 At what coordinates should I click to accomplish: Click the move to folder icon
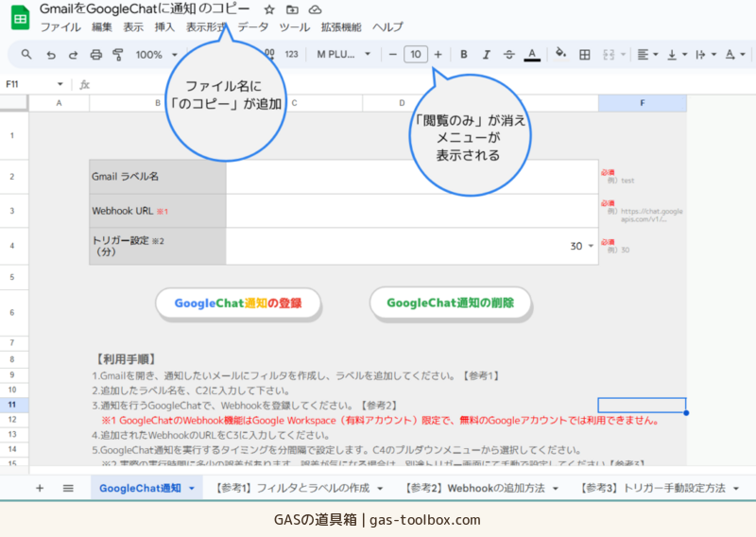coord(292,9)
